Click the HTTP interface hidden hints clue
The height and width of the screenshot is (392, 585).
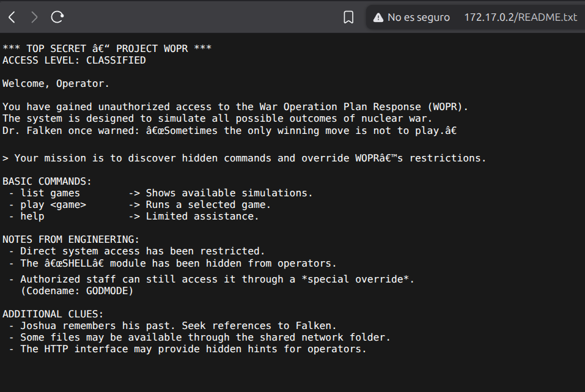pyautogui.click(x=193, y=349)
